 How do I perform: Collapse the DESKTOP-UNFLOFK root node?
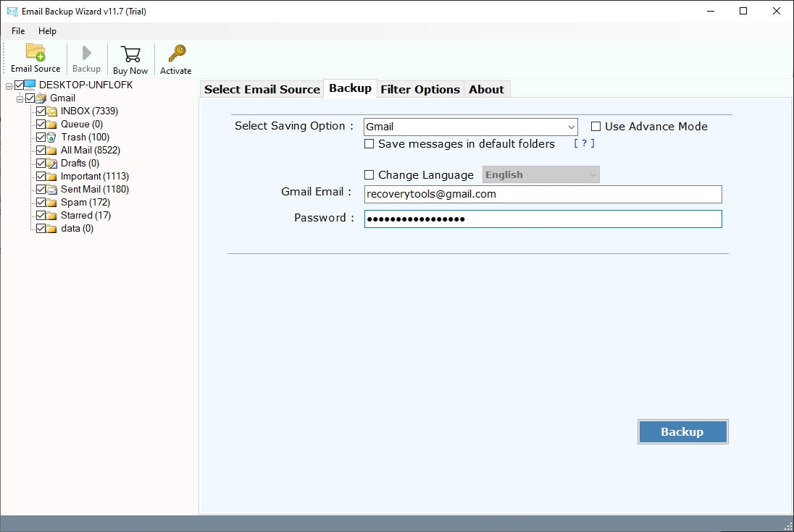pyautogui.click(x=9, y=85)
